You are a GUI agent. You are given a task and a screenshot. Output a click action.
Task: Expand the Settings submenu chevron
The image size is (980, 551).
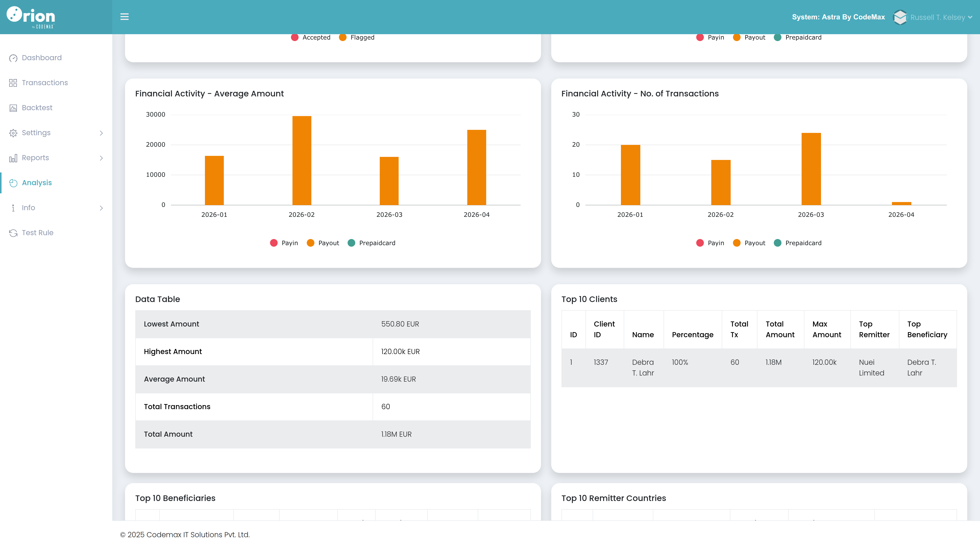pos(101,133)
